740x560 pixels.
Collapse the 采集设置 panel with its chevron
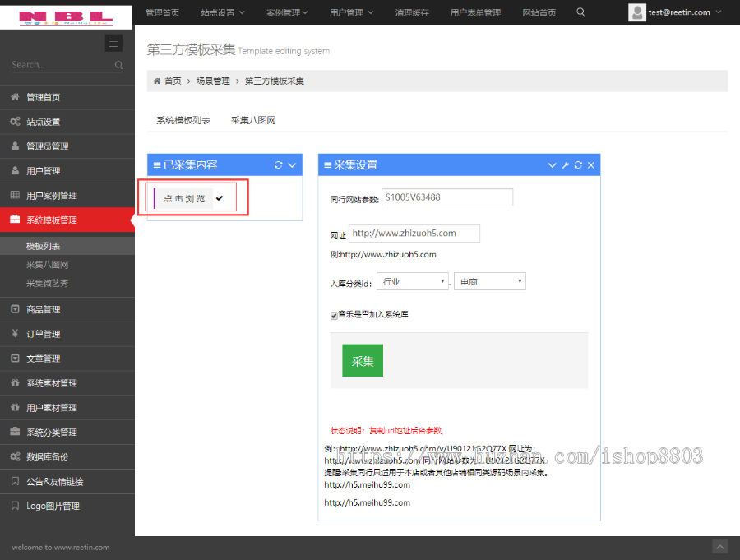click(553, 164)
